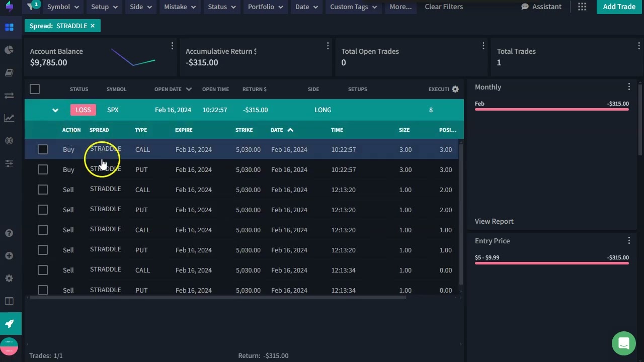Open the Status filter dropdown
The height and width of the screenshot is (362, 644).
pos(222,7)
